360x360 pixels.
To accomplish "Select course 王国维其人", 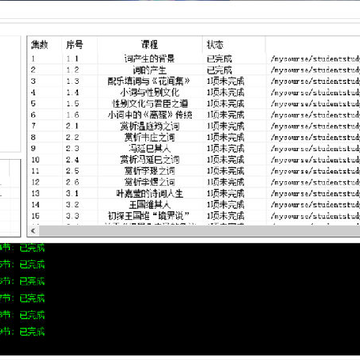I will coord(149,205).
